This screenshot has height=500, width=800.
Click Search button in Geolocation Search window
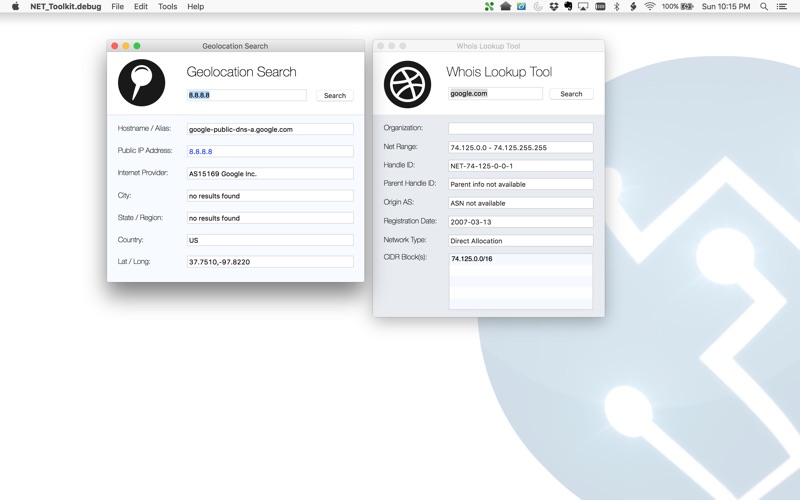[x=335, y=95]
